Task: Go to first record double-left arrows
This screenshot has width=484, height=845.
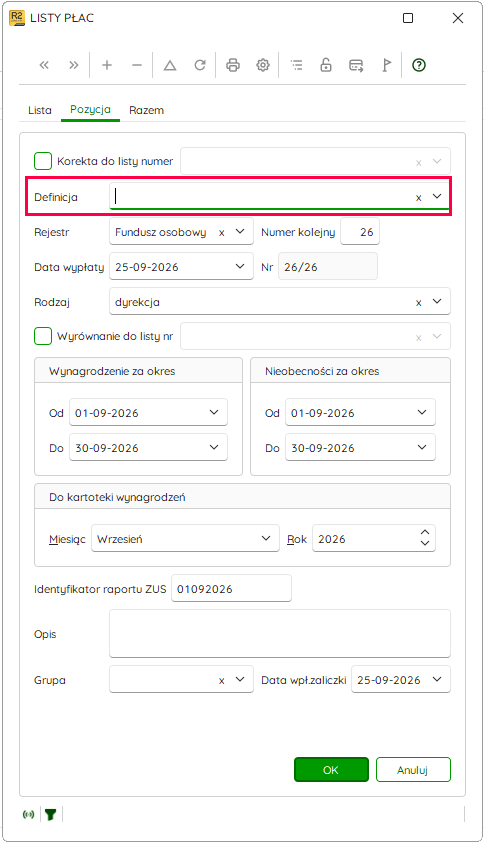Action: point(44,65)
